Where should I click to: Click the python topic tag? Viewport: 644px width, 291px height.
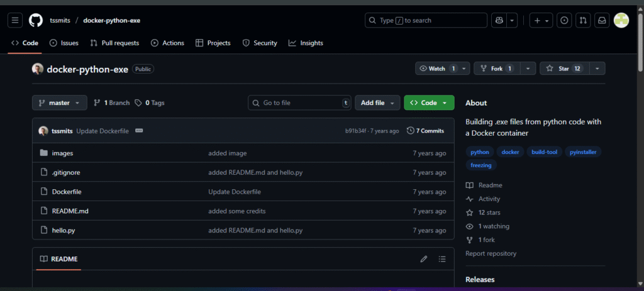480,152
